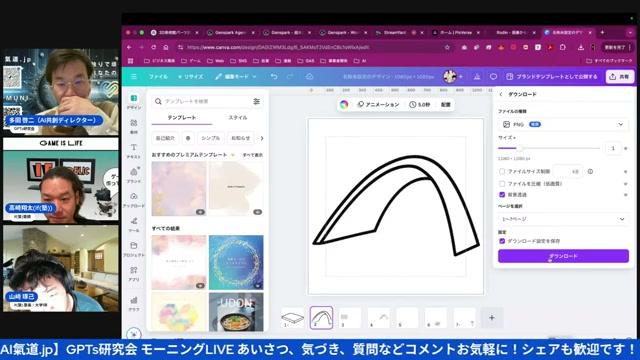Click the Undo arrow in Canva header

point(274,77)
